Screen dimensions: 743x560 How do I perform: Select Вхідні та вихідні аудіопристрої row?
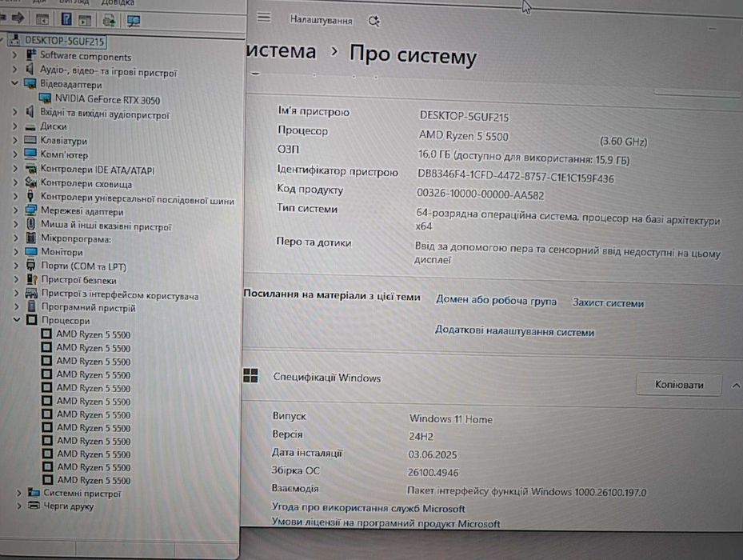pyautogui.click(x=104, y=114)
